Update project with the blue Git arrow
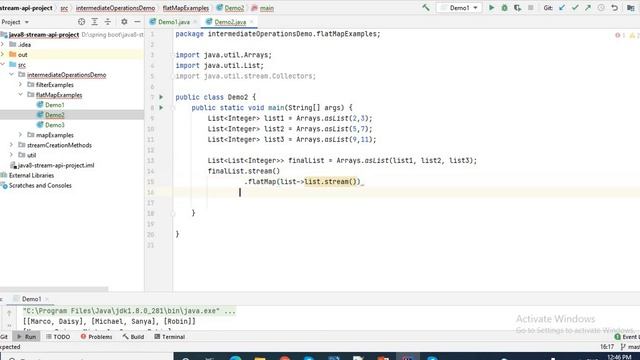This screenshot has width=640, height=360. (x=562, y=8)
